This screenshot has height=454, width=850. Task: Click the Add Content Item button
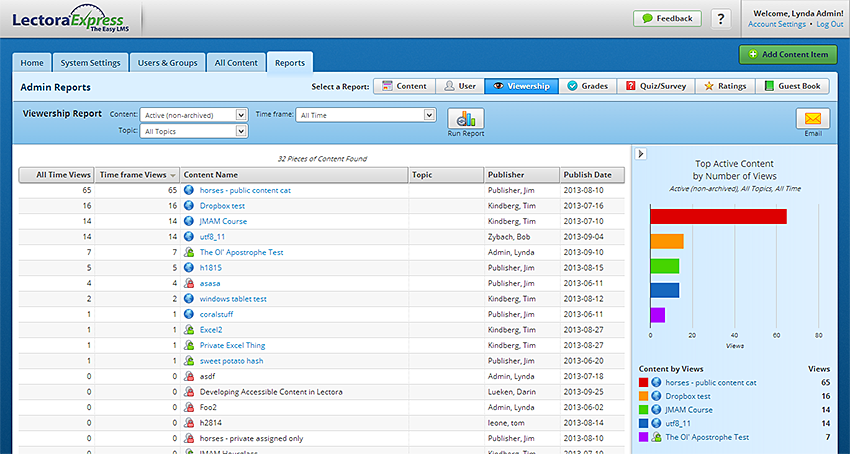point(788,54)
